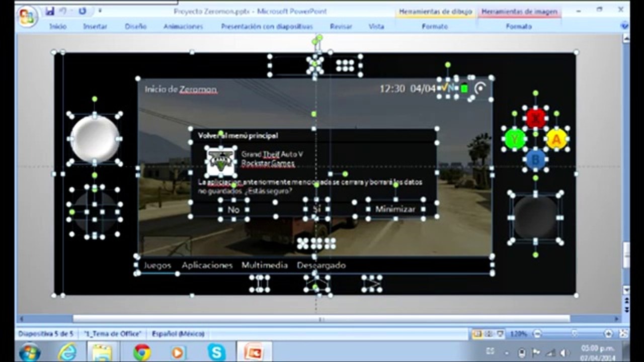Select the Inicio de Zeromon title text
The image size is (644, 362).
pos(181,89)
